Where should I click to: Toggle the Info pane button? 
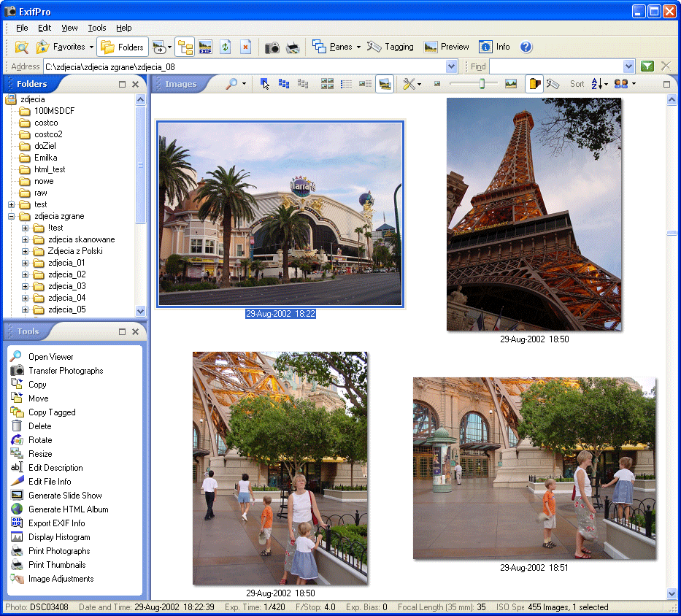point(495,47)
